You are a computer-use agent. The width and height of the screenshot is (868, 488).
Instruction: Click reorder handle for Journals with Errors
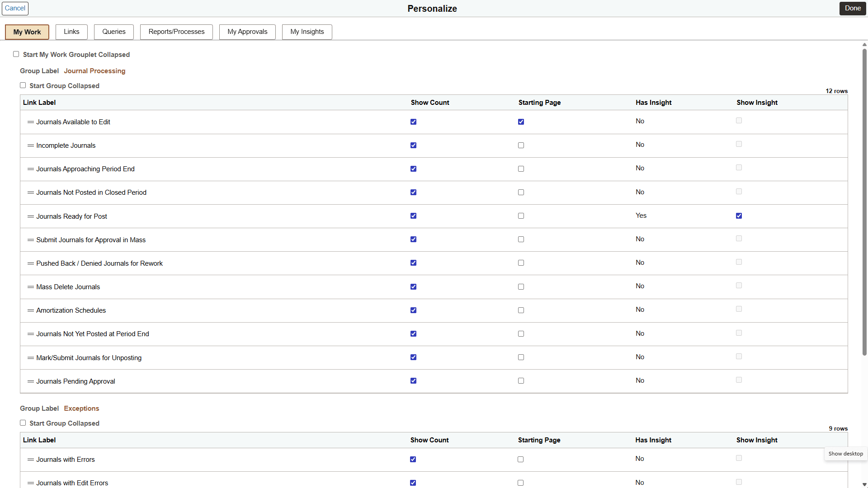[30, 460]
